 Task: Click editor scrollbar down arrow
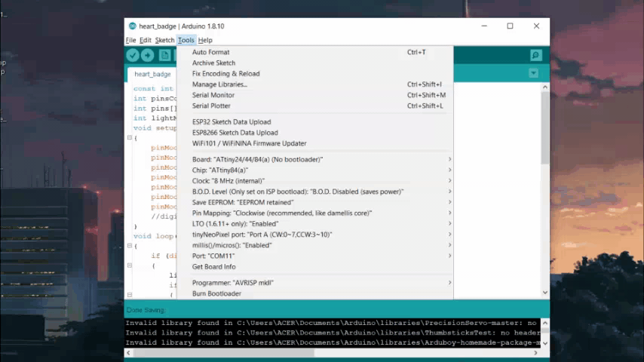pos(545,293)
